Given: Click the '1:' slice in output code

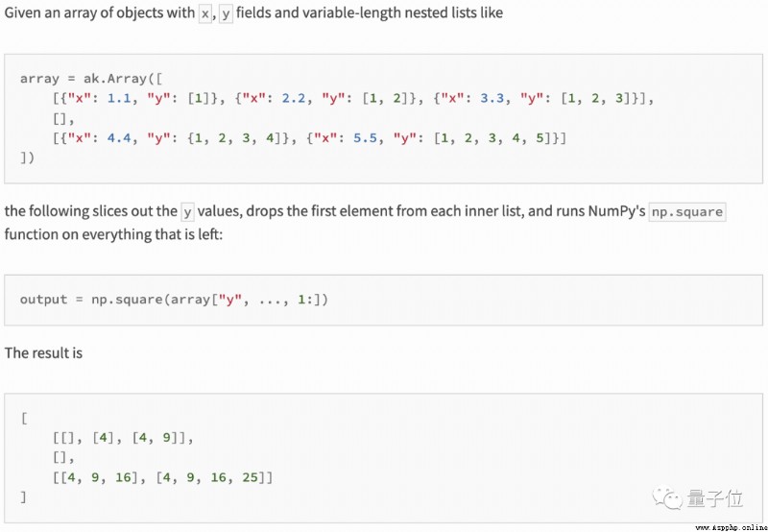Looking at the screenshot, I should (305, 300).
